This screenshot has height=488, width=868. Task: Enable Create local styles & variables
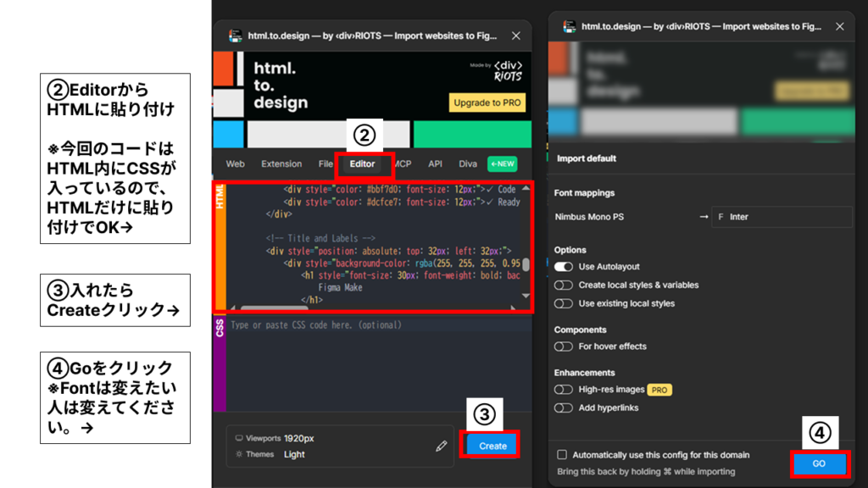tap(564, 286)
